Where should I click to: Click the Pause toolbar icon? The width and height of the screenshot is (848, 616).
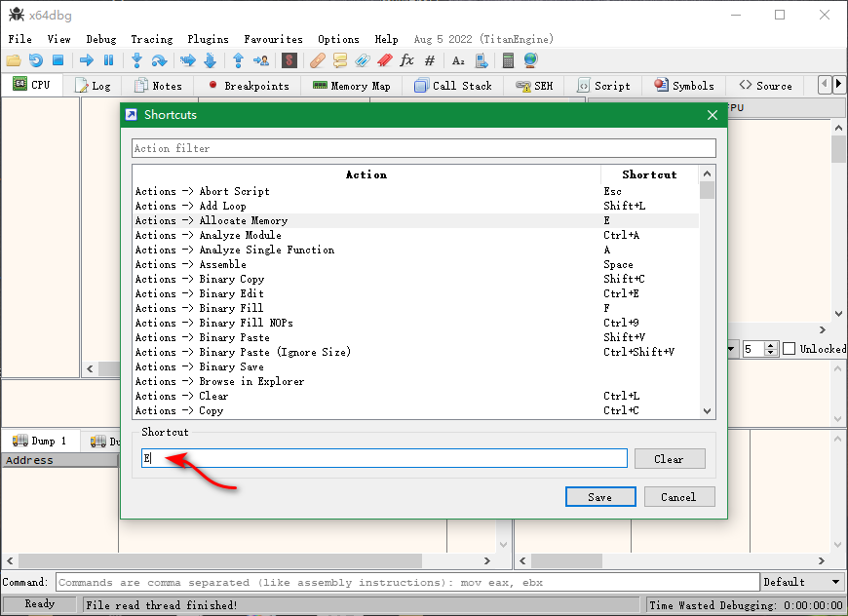click(109, 60)
